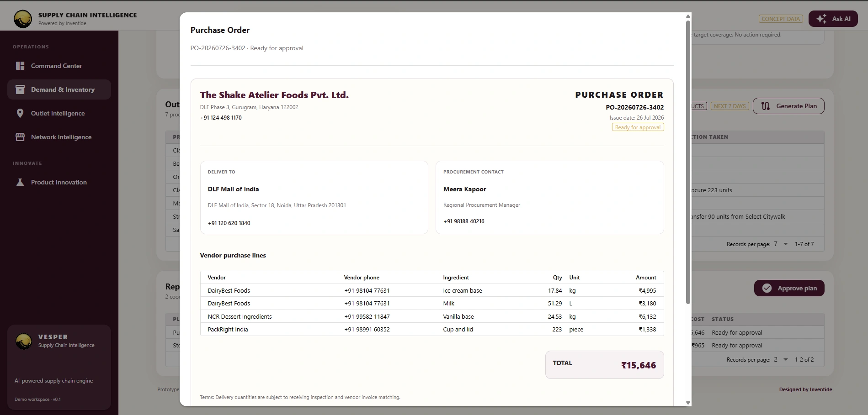Click the purchase order dialog scrollbar thumb
The image size is (868, 415).
click(x=688, y=162)
